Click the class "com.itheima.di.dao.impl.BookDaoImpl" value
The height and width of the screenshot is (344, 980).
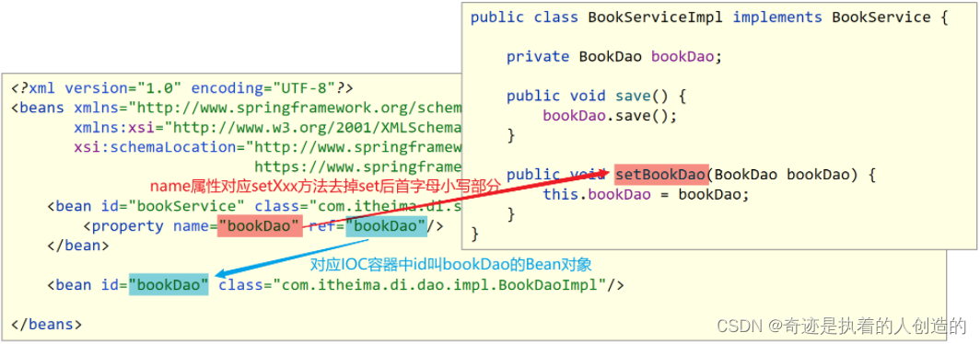coord(439,285)
